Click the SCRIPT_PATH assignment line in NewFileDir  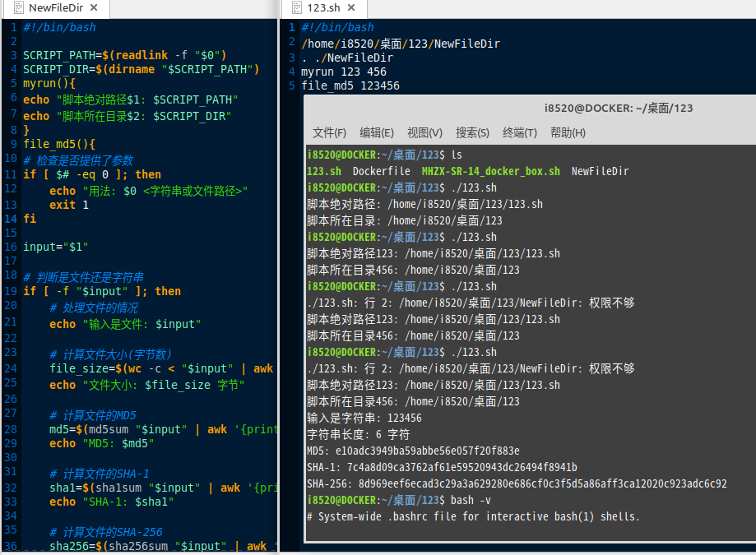click(x=125, y=55)
